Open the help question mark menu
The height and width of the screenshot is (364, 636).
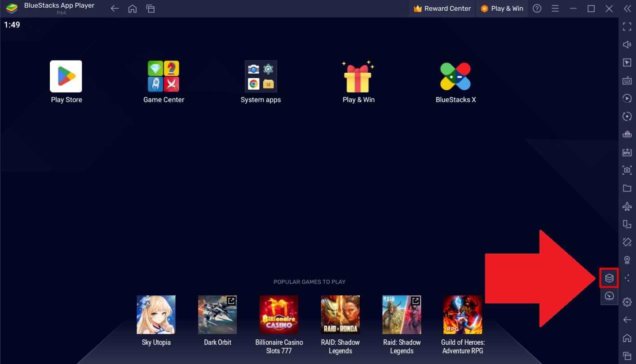[x=537, y=9]
